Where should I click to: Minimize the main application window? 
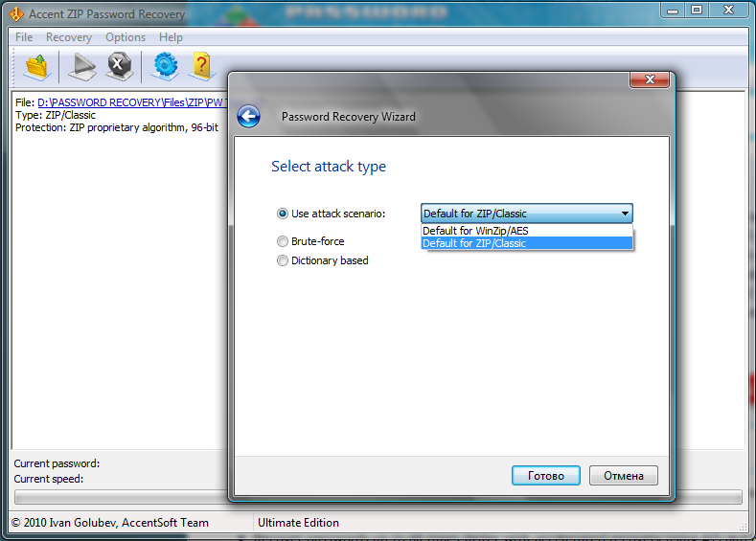[x=673, y=10]
